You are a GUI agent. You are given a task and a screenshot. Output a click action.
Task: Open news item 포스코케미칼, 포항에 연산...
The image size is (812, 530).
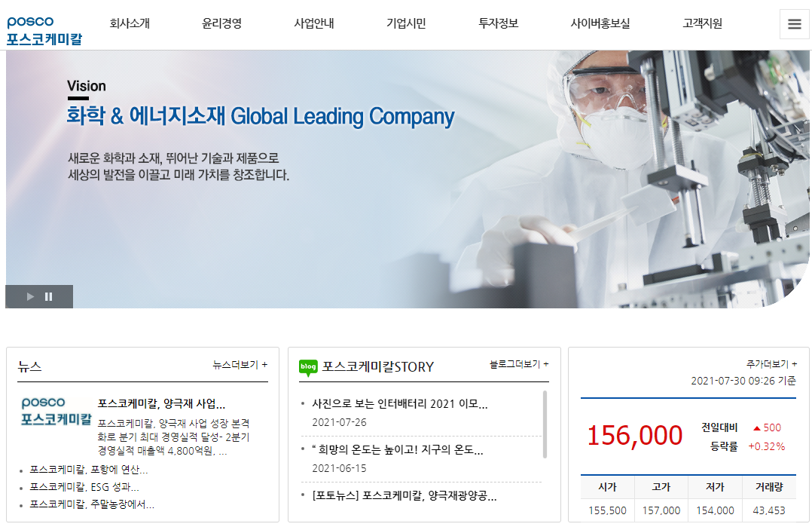click(89, 470)
